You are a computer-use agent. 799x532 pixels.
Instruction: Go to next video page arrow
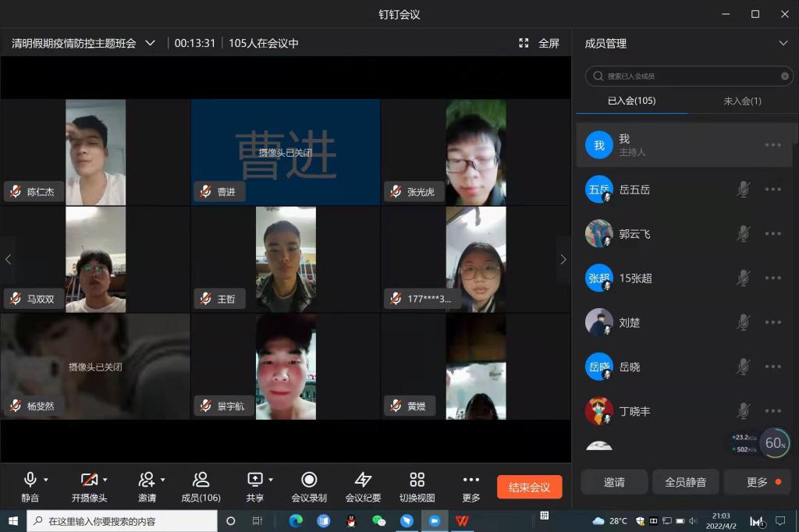click(x=563, y=260)
